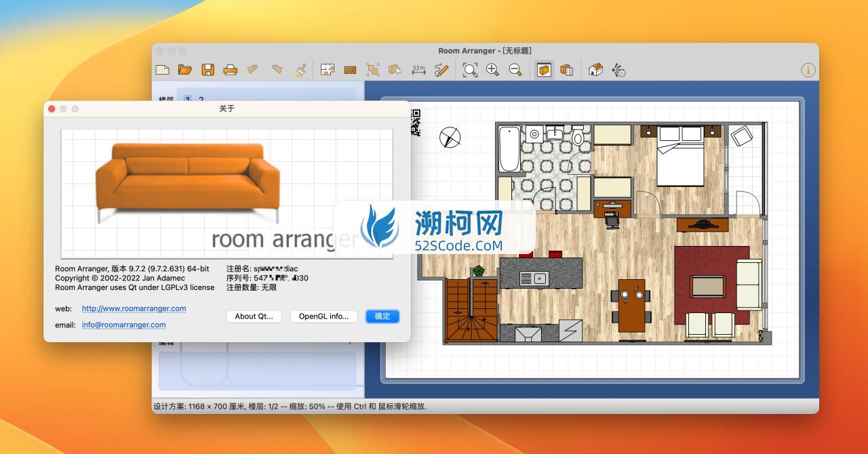Select the wooden staircase
The width and height of the screenshot is (868, 454).
[472, 310]
